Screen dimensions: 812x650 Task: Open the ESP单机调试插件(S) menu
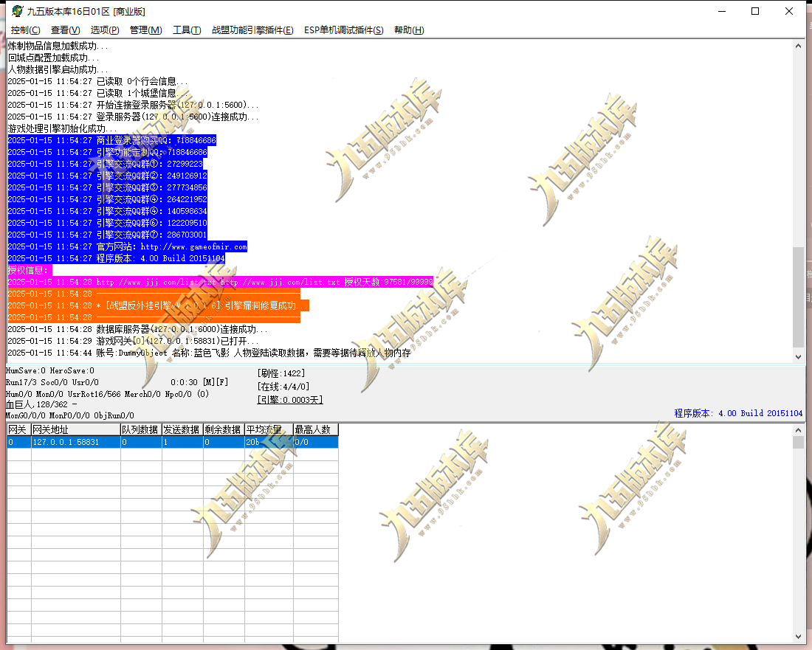point(344,30)
